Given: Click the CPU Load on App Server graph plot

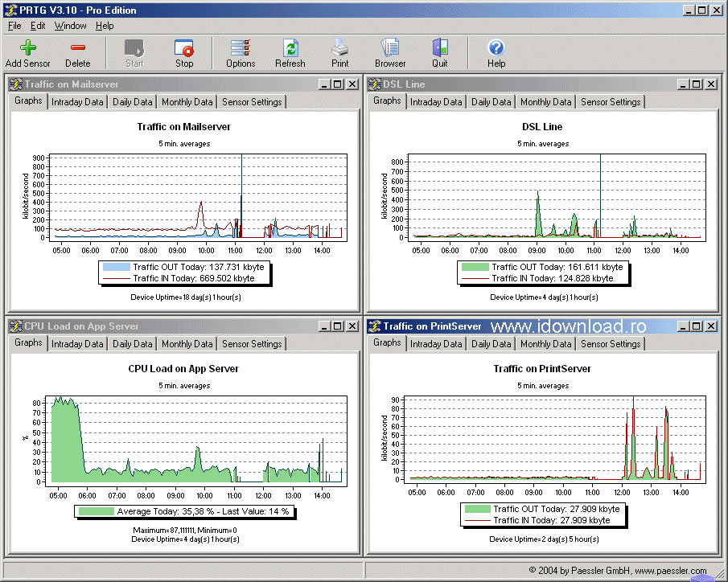Looking at the screenshot, I should coord(196,441).
